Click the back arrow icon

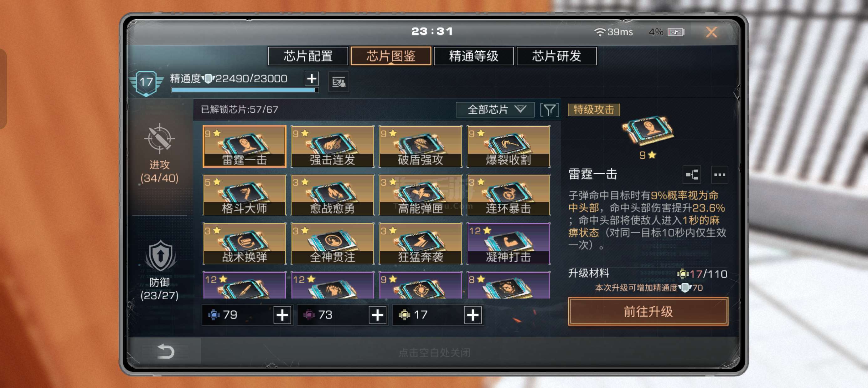(165, 351)
